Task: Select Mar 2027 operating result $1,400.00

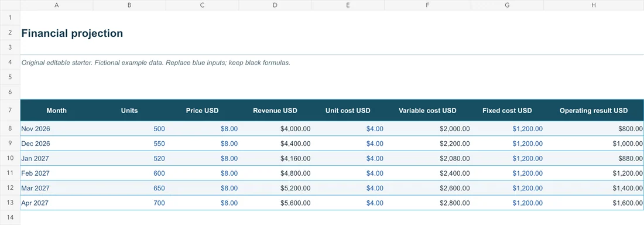Action: coord(594,188)
